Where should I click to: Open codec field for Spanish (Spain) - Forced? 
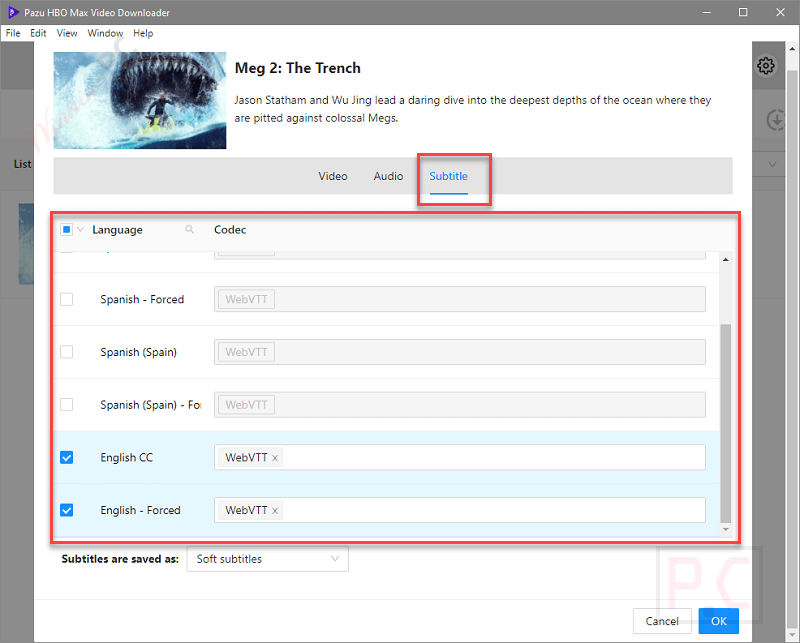460,405
